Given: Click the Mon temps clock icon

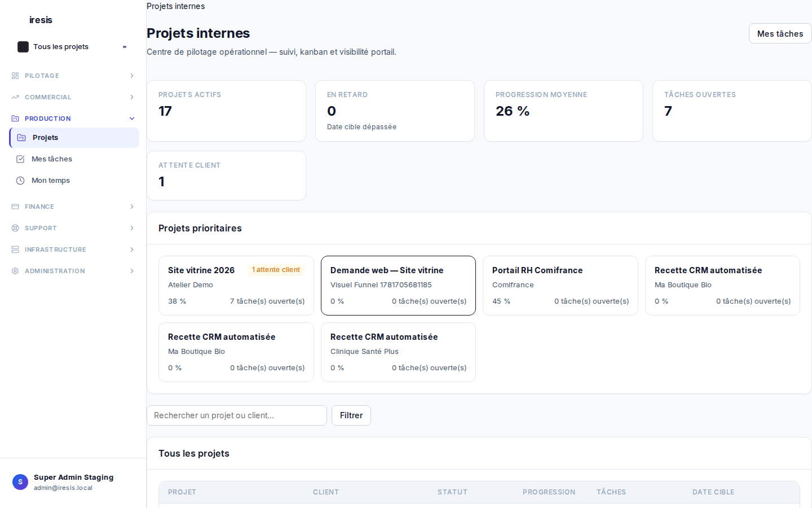Looking at the screenshot, I should [x=20, y=181].
